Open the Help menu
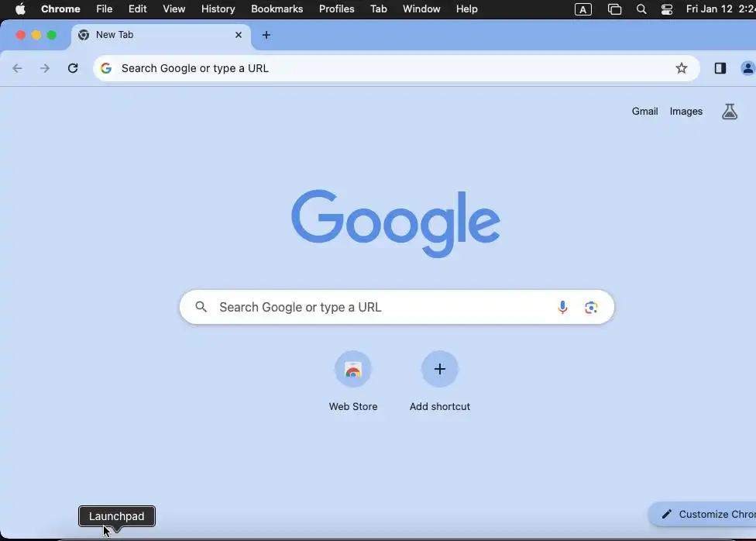Image resolution: width=756 pixels, height=541 pixels. [x=467, y=9]
